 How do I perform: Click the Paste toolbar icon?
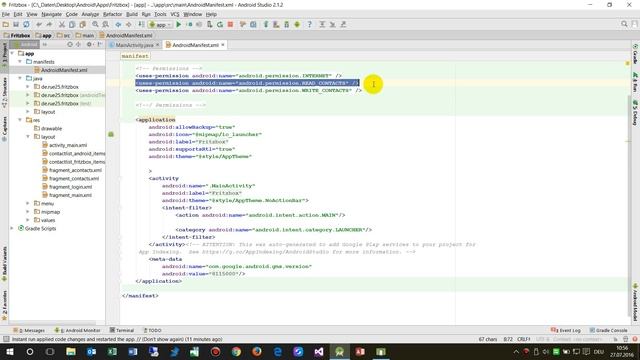[x=82, y=24]
